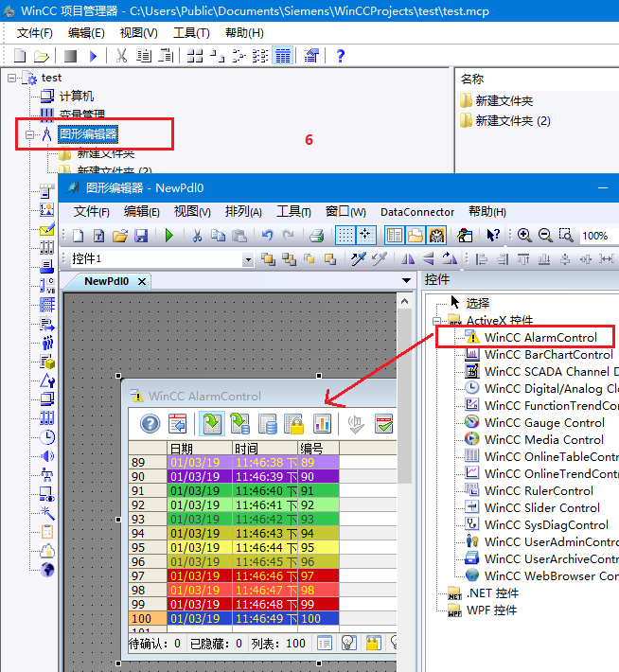619x672 pixels.
Task: Select 计算机 in project tree
Action: coord(77,96)
